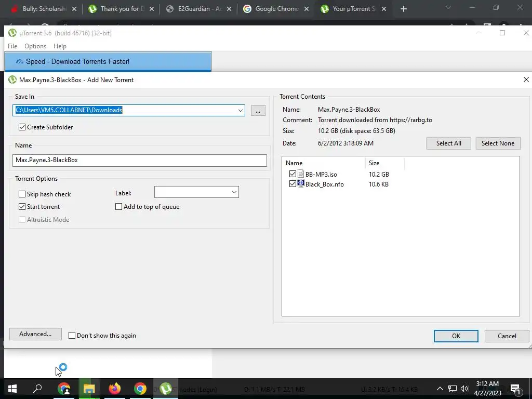
Task: Minimize the uTorrent main window
Action: pyautogui.click(x=479, y=33)
